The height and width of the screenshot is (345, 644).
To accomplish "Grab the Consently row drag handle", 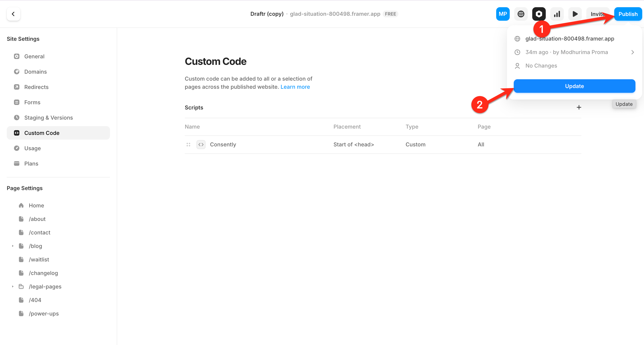I will point(188,144).
